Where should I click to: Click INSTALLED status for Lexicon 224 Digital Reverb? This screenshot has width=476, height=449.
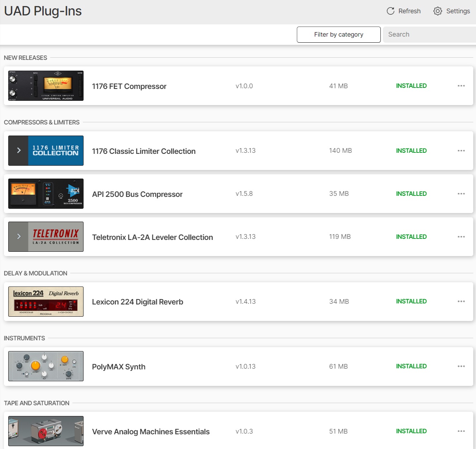411,301
